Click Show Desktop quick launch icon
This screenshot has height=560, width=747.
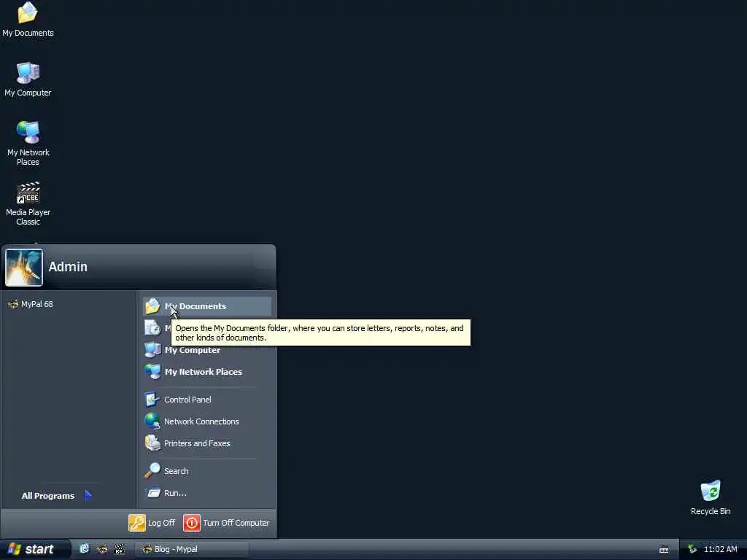pos(85,549)
